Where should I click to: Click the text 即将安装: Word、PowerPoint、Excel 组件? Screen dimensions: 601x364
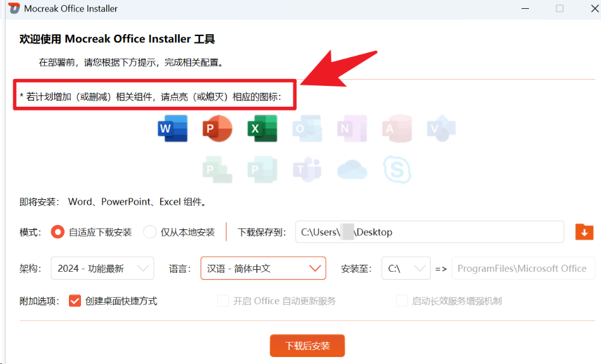(114, 202)
